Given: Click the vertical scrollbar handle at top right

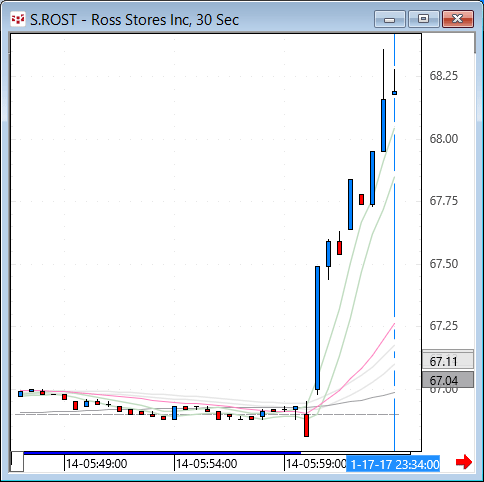Looking at the screenshot, I should [475, 43].
